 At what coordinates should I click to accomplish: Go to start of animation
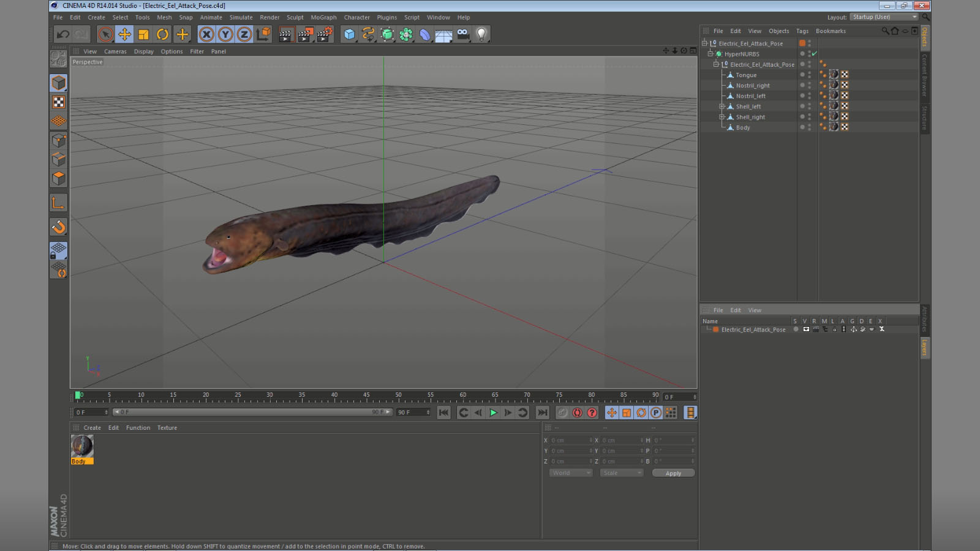[444, 413]
